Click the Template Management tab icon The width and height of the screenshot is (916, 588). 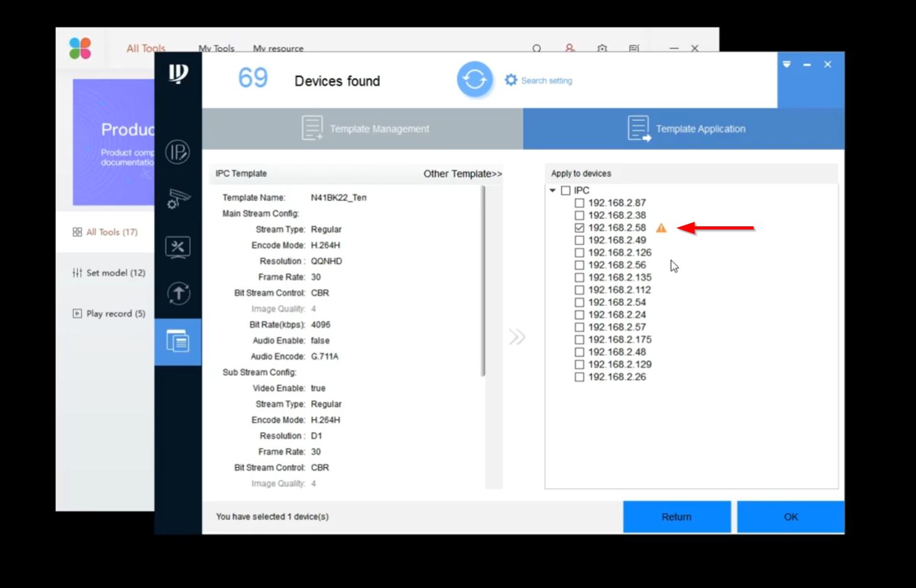coord(312,128)
